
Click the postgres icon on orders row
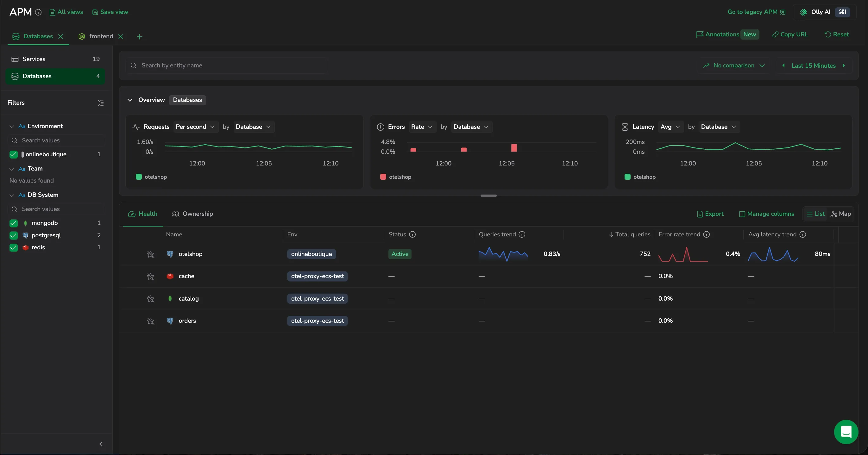[x=170, y=321]
